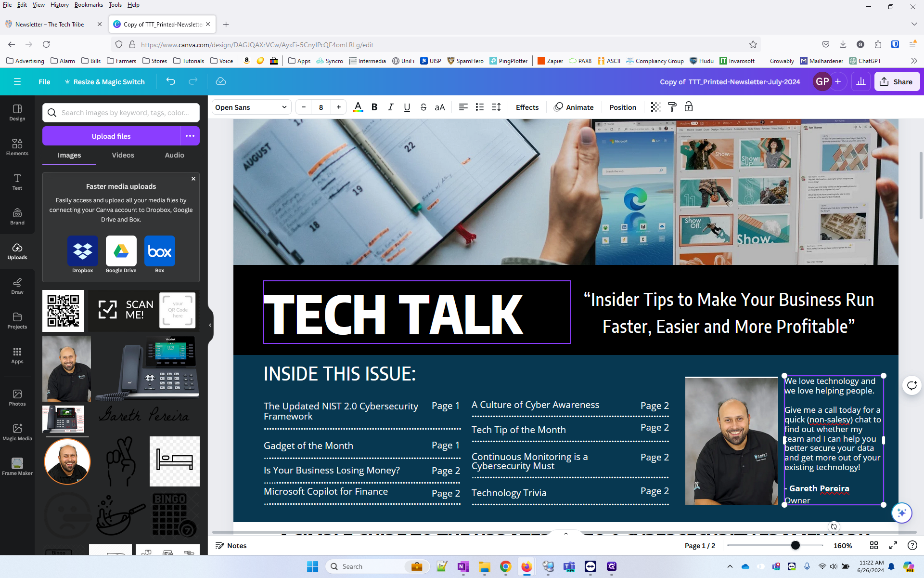Open the Elements panel
The width and height of the screenshot is (924, 578).
17,147
